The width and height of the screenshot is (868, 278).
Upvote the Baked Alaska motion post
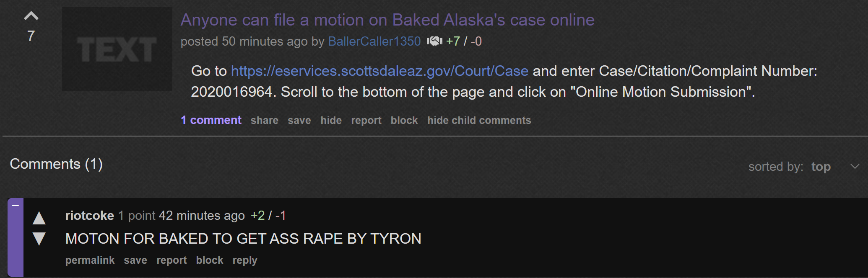point(31,16)
